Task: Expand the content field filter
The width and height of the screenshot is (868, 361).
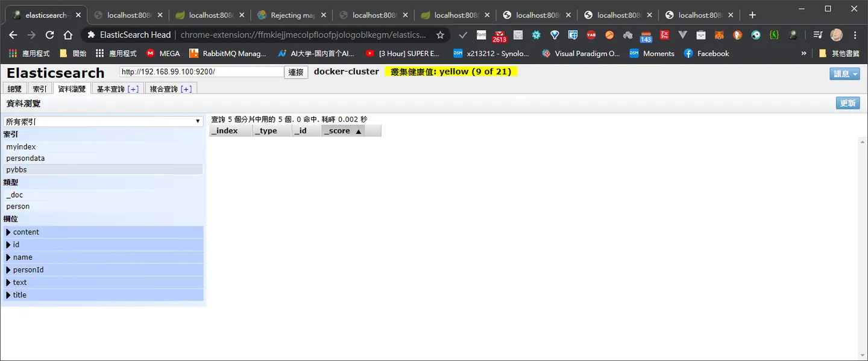Action: (103, 232)
